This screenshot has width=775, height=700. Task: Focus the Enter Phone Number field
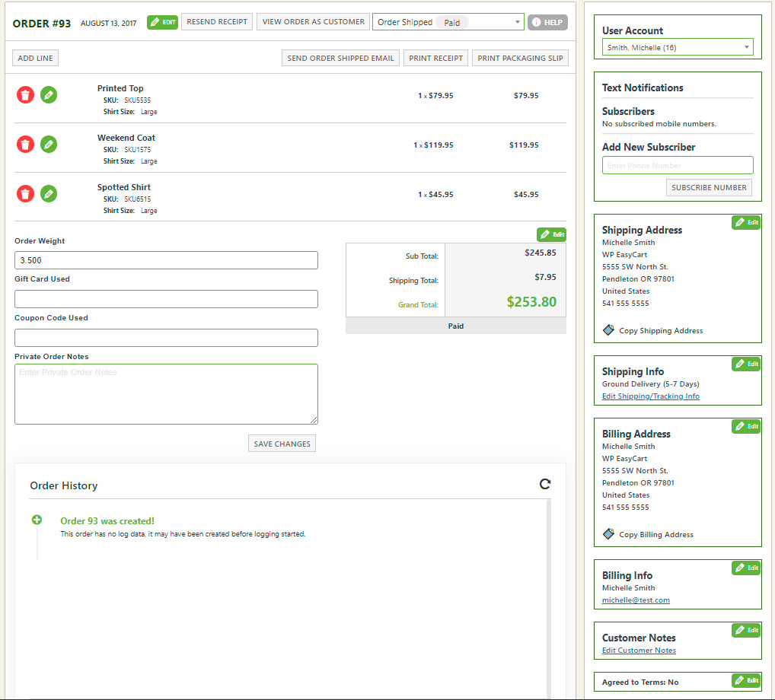point(677,165)
